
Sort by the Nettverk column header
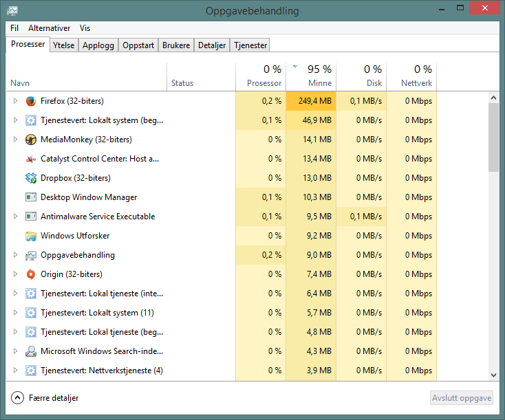tap(411, 77)
